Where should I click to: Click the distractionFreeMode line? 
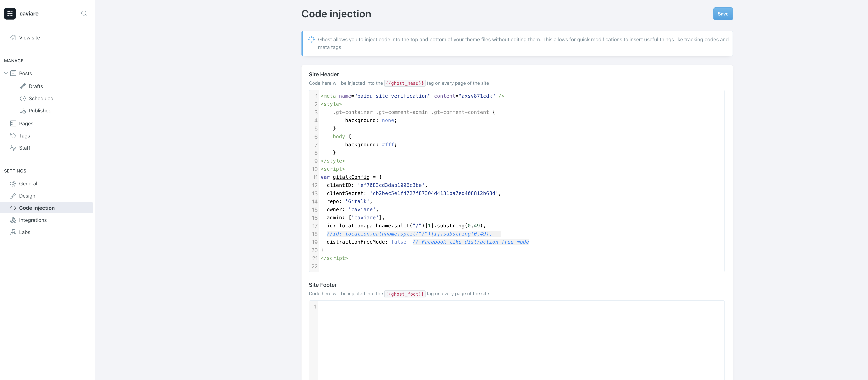point(428,242)
